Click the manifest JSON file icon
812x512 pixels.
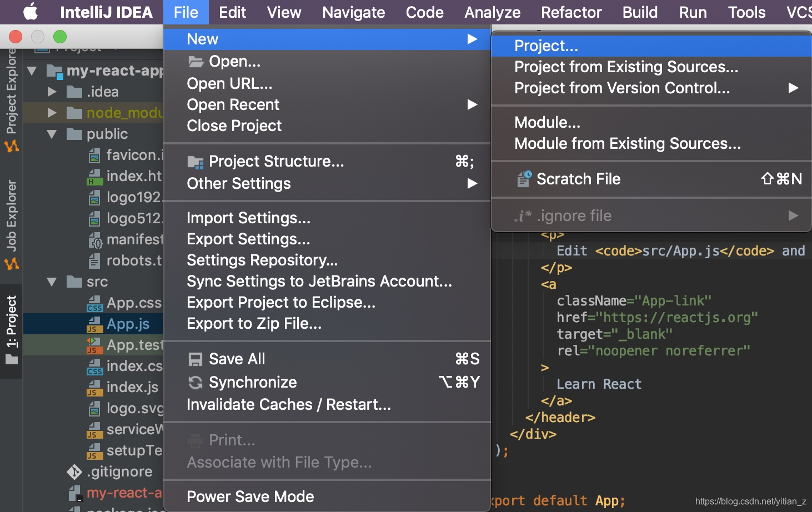click(95, 240)
